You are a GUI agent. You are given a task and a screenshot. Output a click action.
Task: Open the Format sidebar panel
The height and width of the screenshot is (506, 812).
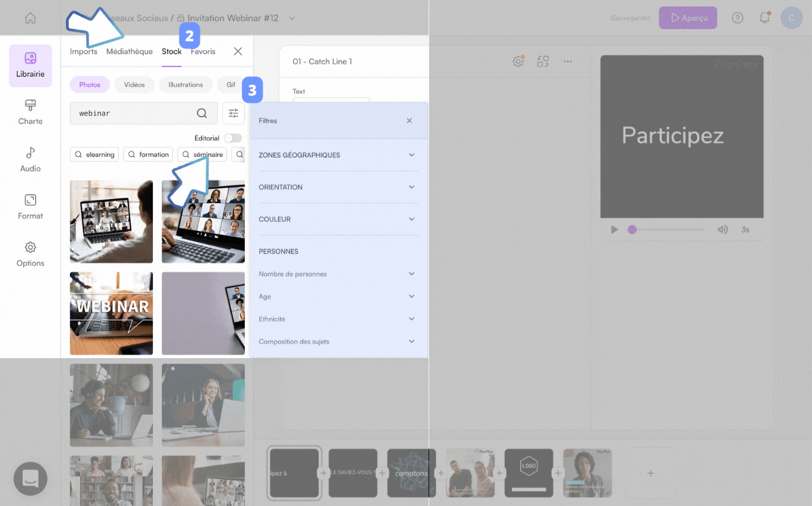tap(30, 207)
